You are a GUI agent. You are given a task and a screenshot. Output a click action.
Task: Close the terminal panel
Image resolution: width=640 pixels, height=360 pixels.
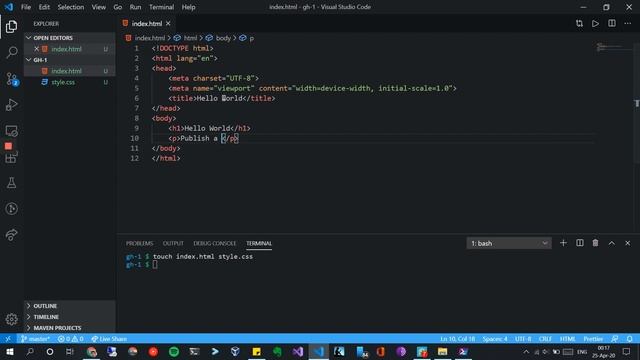(628, 243)
